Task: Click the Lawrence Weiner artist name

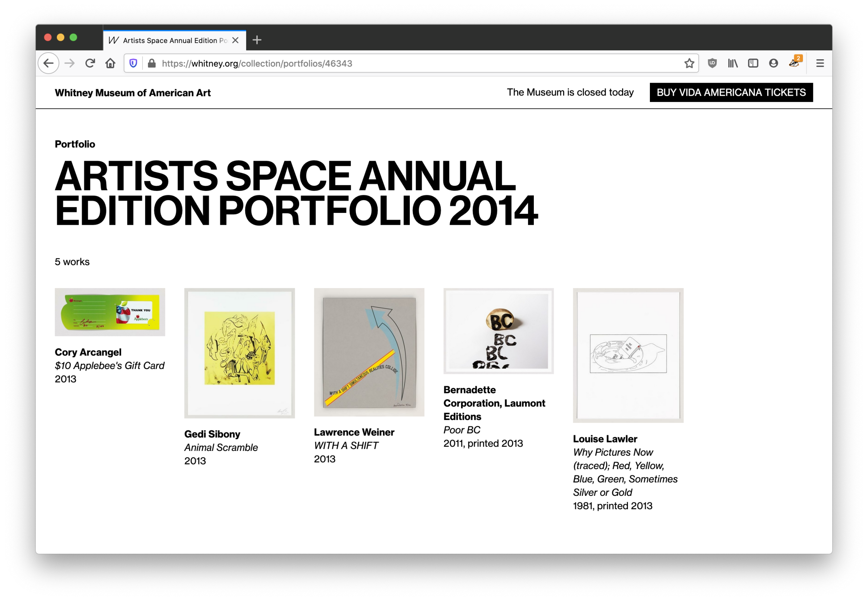Action: coord(354,432)
